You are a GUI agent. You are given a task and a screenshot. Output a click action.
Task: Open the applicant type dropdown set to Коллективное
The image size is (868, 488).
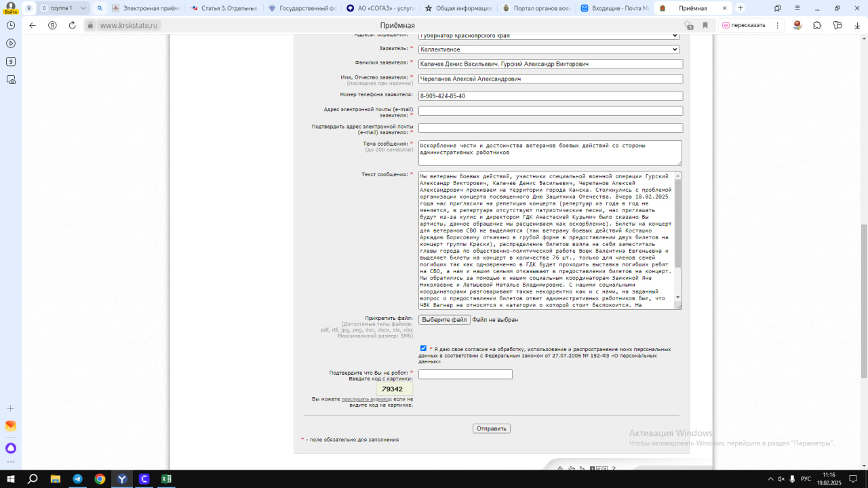tap(549, 49)
